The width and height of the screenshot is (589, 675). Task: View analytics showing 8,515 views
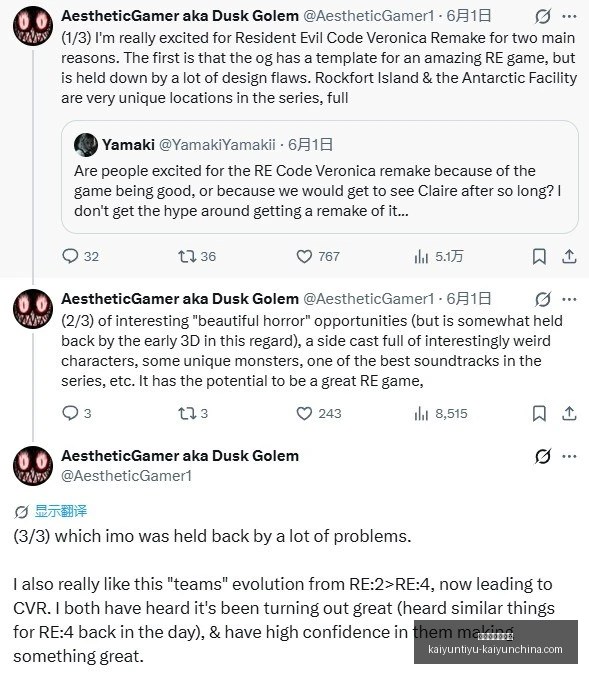(x=440, y=413)
